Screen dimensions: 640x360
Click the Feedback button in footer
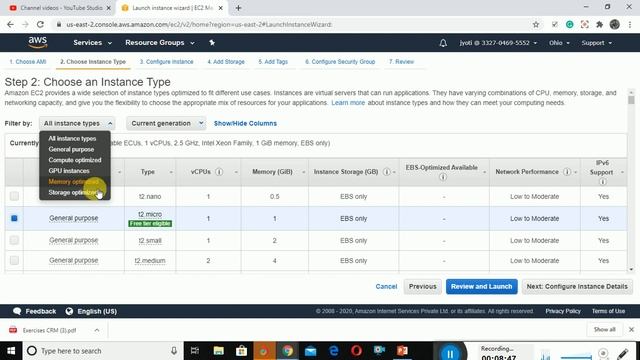[x=35, y=311]
